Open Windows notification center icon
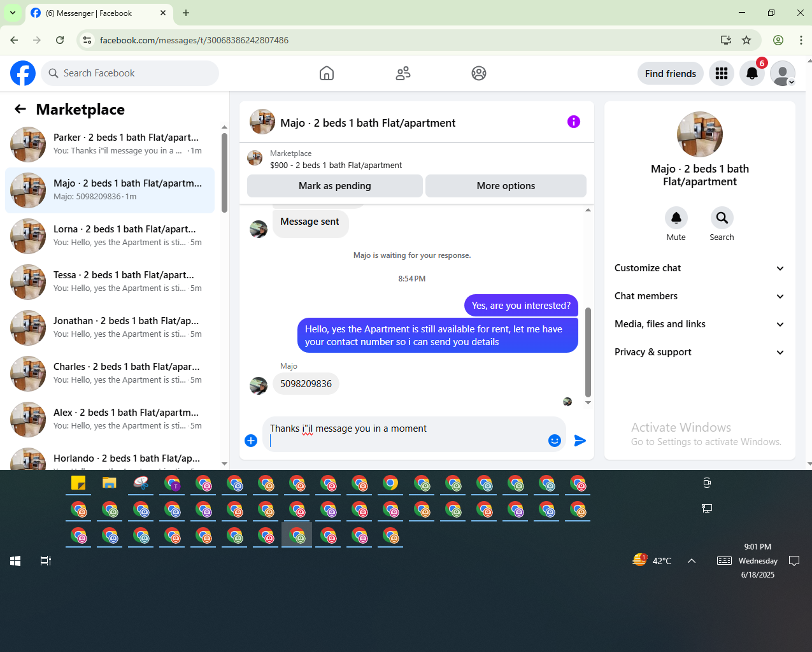The image size is (812, 652). pos(794,561)
